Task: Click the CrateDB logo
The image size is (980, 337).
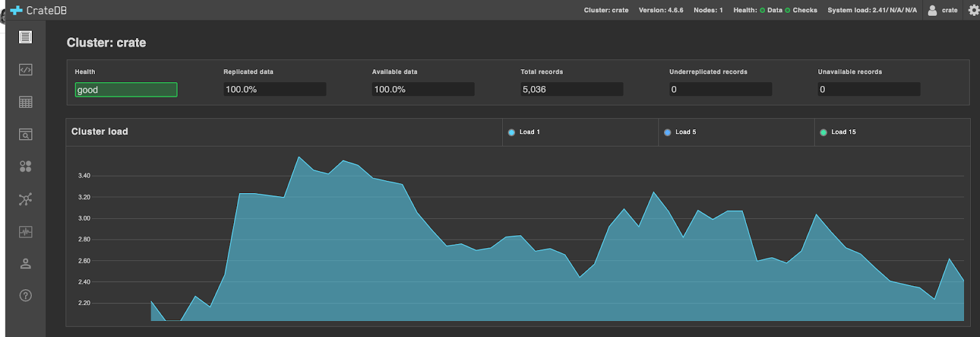Action: 39,10
